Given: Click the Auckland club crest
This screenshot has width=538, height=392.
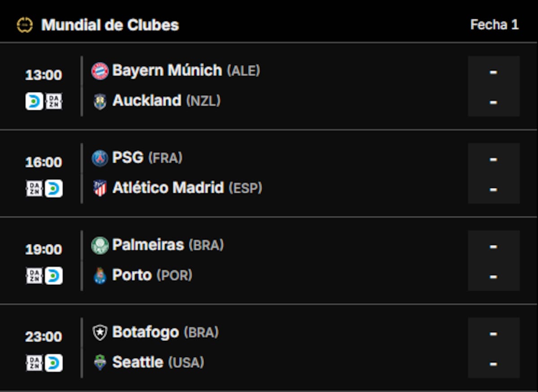Looking at the screenshot, I should 100,101.
